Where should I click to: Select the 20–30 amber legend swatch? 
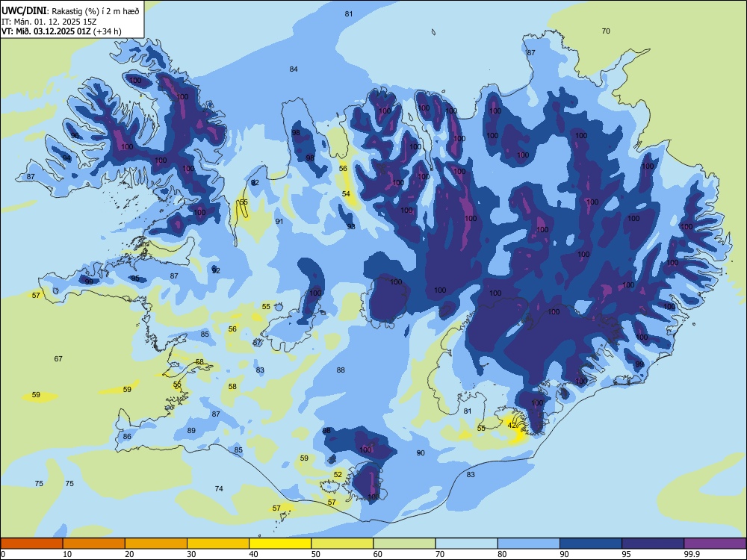156,544
